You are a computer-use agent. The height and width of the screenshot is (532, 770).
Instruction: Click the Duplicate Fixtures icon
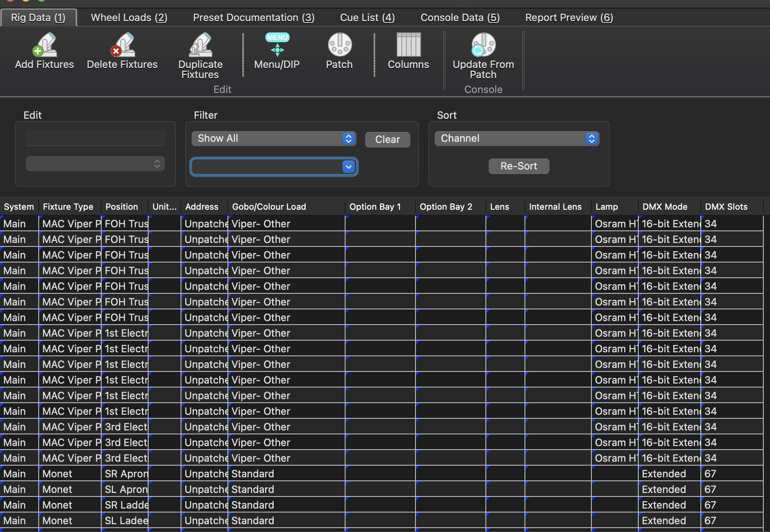(x=200, y=45)
